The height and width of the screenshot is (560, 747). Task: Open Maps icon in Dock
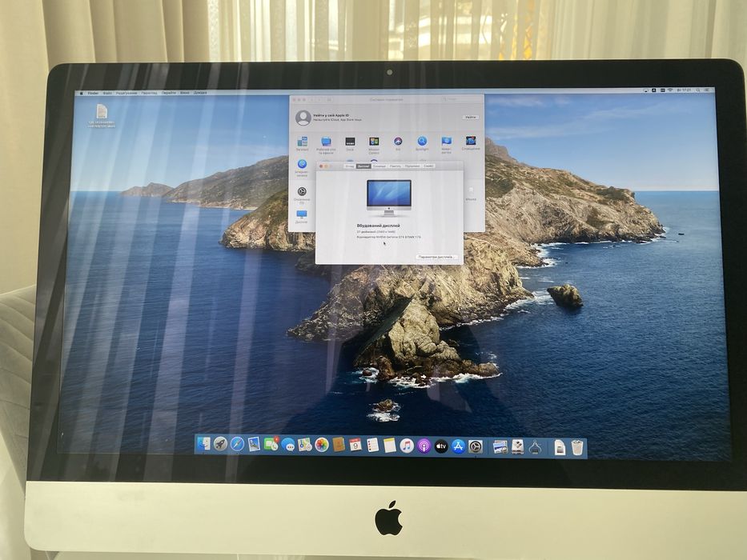point(305,445)
